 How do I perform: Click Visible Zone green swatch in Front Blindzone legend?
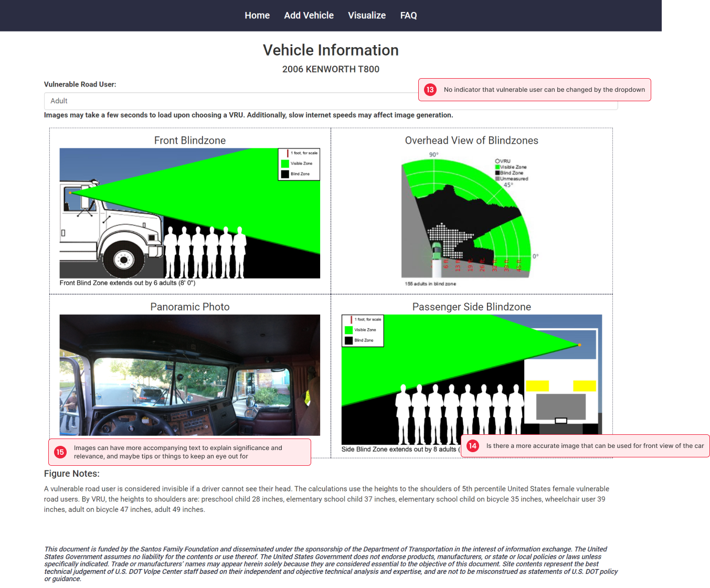click(285, 164)
